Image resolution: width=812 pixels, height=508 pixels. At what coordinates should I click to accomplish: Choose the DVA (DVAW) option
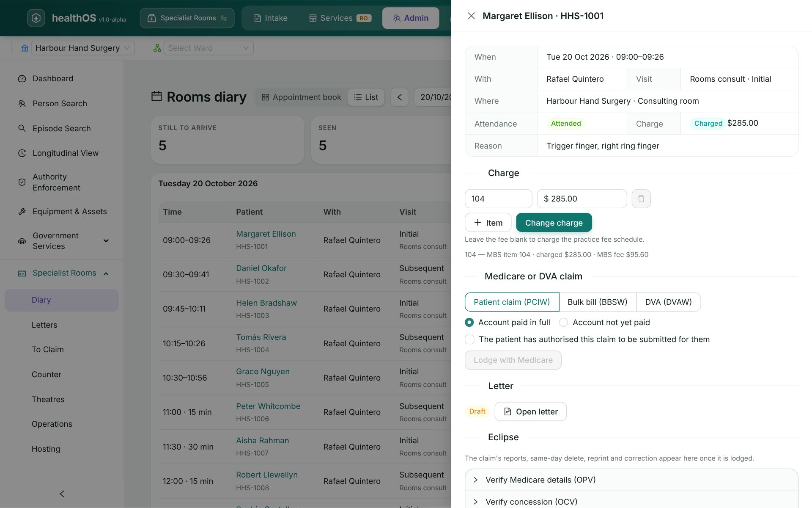point(668,302)
